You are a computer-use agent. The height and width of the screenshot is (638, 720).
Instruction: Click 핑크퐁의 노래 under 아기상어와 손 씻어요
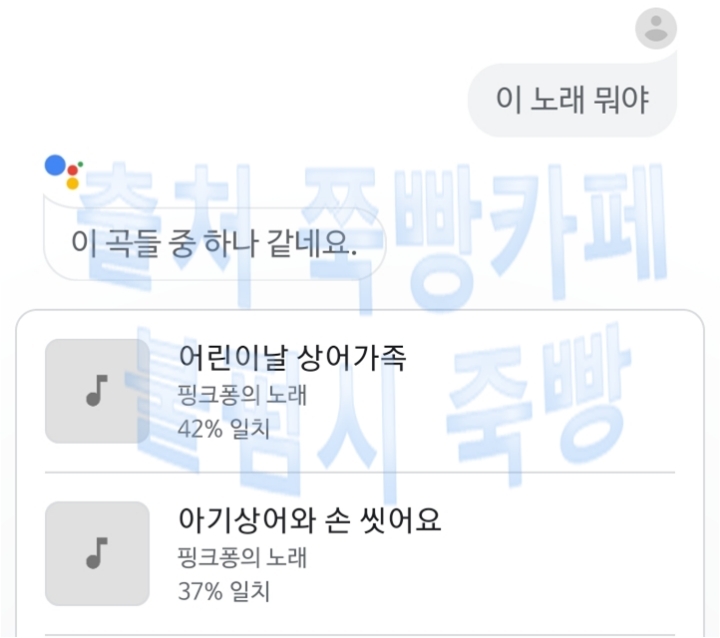click(x=242, y=557)
